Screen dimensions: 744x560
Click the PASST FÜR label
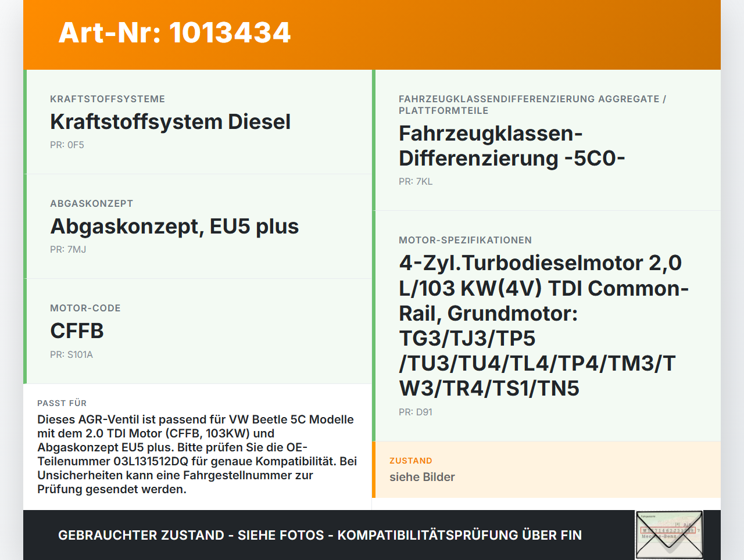click(x=62, y=403)
